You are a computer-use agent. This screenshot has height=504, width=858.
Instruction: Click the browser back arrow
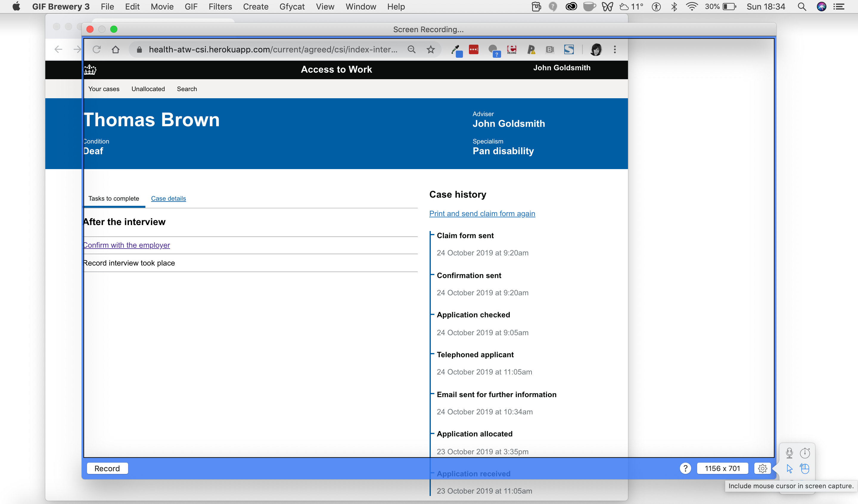pyautogui.click(x=59, y=49)
